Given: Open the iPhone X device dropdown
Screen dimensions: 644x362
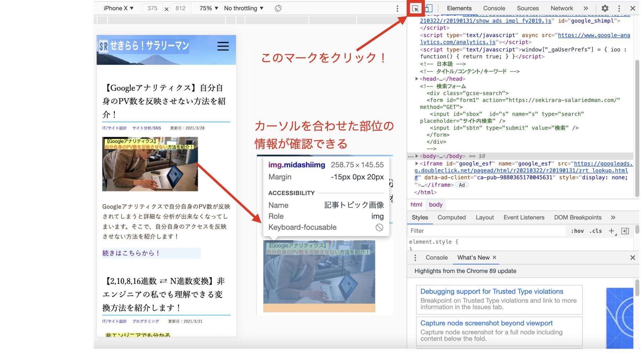Looking at the screenshot, I should 118,8.
